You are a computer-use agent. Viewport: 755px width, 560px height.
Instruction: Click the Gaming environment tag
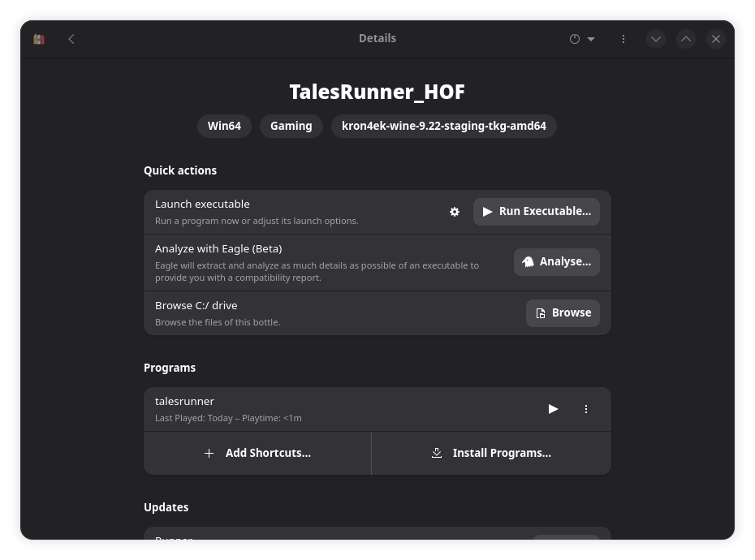click(x=291, y=126)
